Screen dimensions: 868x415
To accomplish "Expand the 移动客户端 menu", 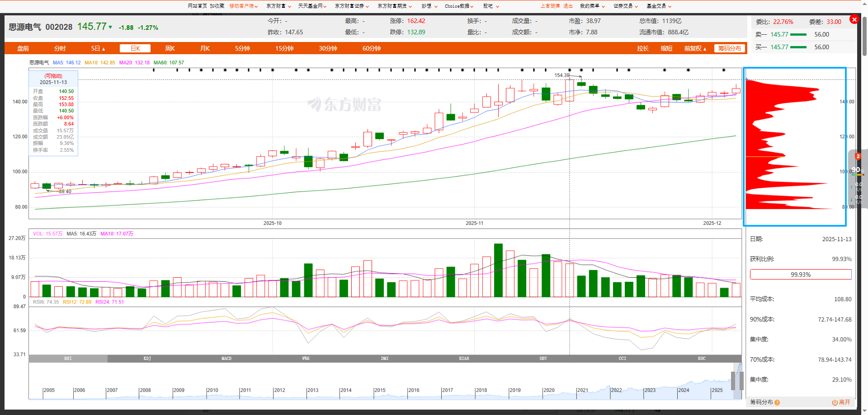I will 244,6.
